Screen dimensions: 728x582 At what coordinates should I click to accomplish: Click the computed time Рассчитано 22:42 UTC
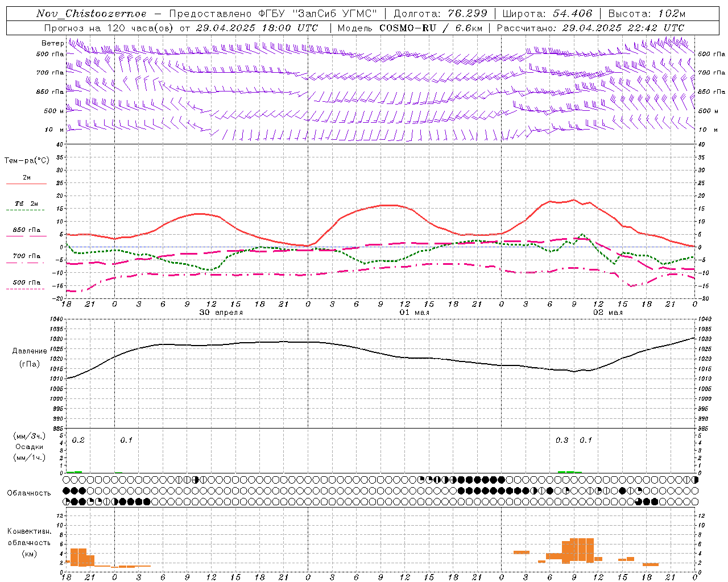click(x=590, y=27)
